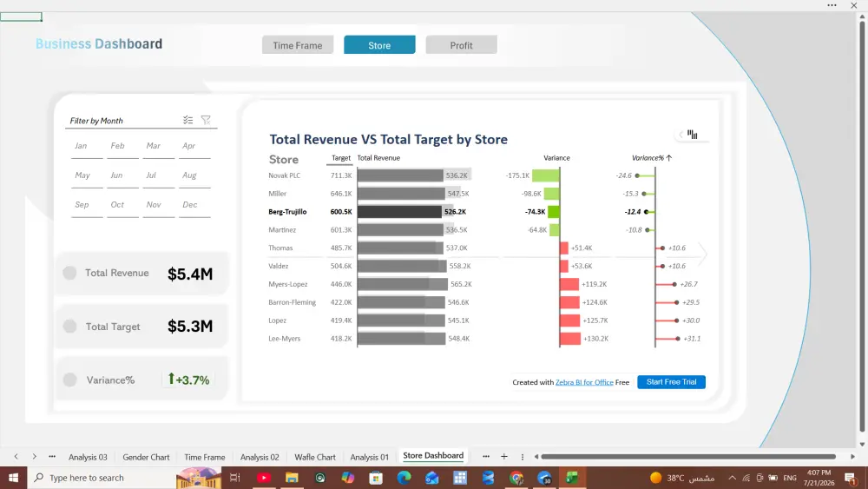Select the Novak PLC store label

(x=284, y=175)
